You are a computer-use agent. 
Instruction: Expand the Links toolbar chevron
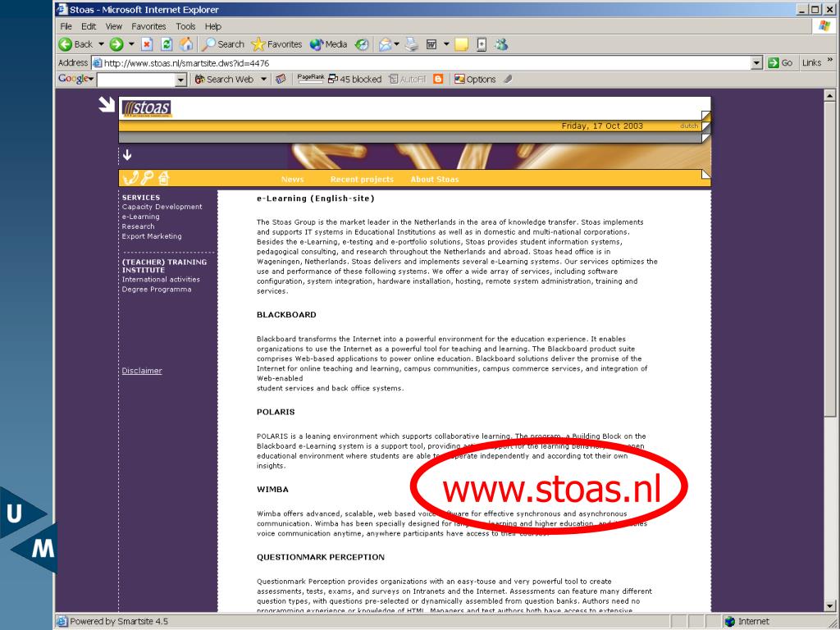click(830, 61)
